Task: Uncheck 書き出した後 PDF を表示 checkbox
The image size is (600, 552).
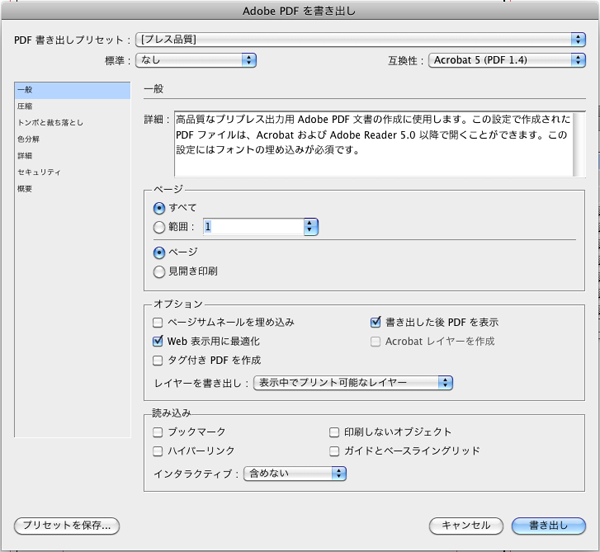Action: click(x=375, y=322)
